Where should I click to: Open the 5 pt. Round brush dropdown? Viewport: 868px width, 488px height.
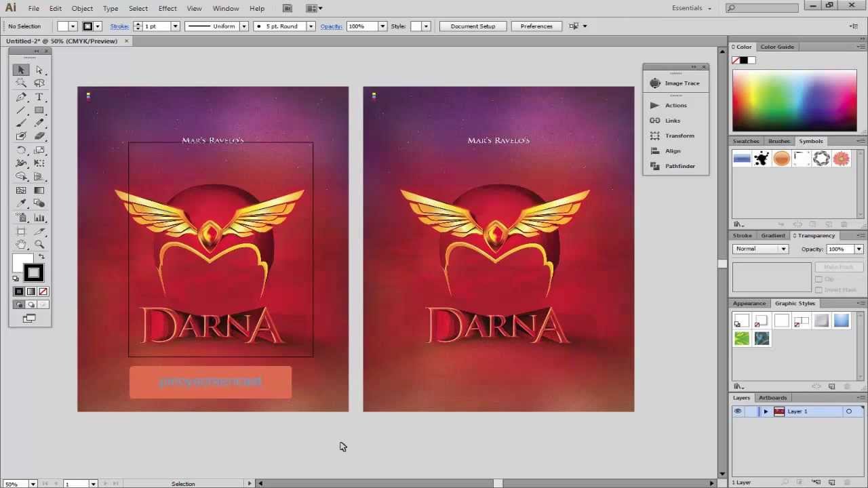311,26
